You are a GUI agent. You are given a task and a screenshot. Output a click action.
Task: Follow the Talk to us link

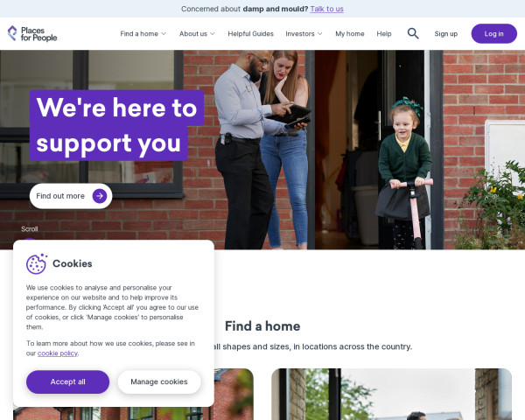coord(326,9)
